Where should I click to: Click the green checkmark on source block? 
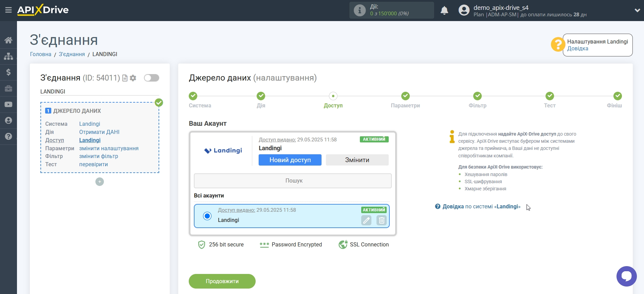coord(159,103)
